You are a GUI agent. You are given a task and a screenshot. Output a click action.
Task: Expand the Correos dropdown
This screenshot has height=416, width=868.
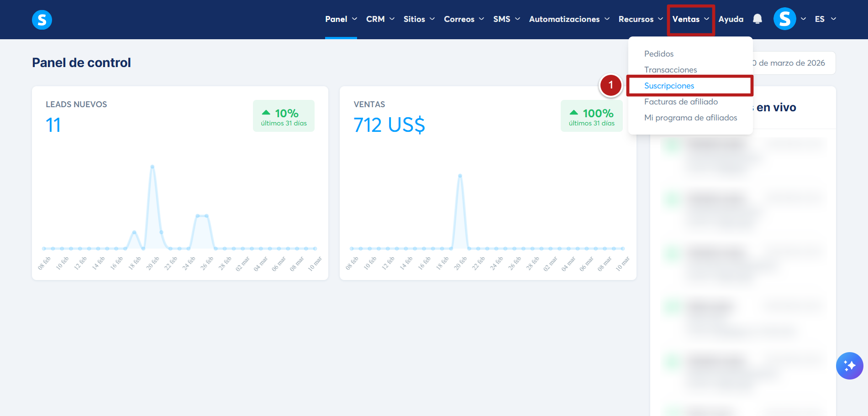click(464, 19)
